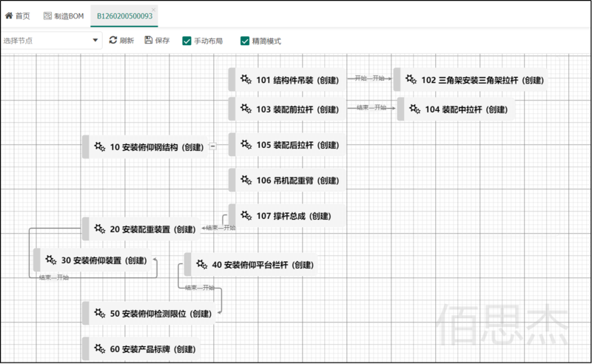The height and width of the screenshot is (364, 592).
Task: Uncheck the 精简模式 checkbox
Action: click(x=245, y=41)
